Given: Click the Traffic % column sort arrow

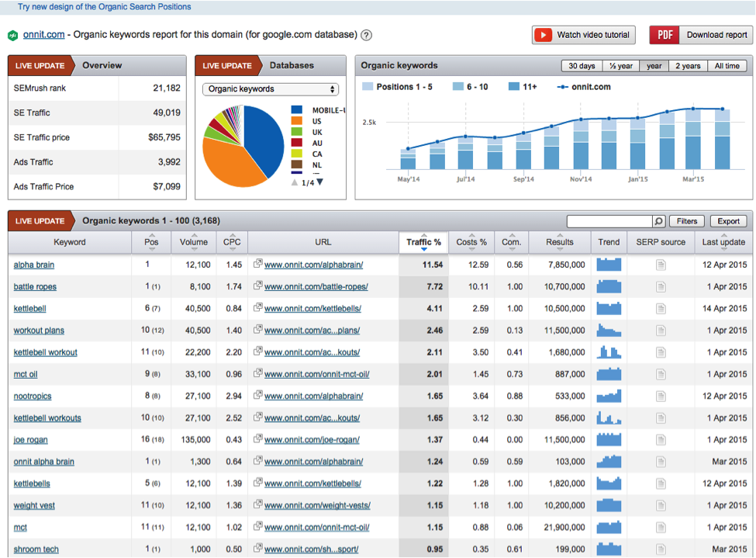Looking at the screenshot, I should click(x=423, y=249).
